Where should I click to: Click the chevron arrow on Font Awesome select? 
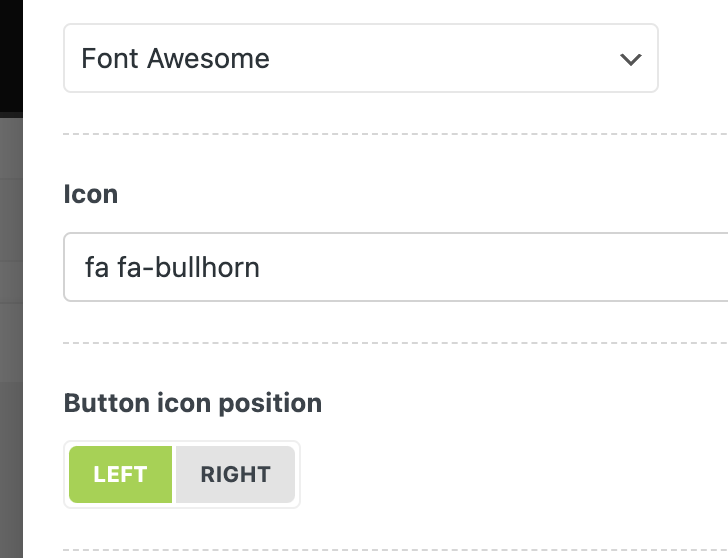[x=630, y=59]
